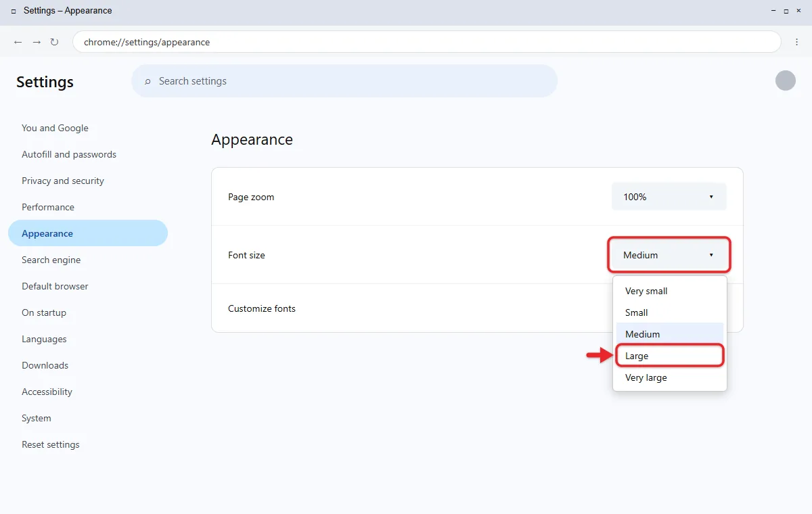
Task: Open On startup settings
Action: point(88,312)
